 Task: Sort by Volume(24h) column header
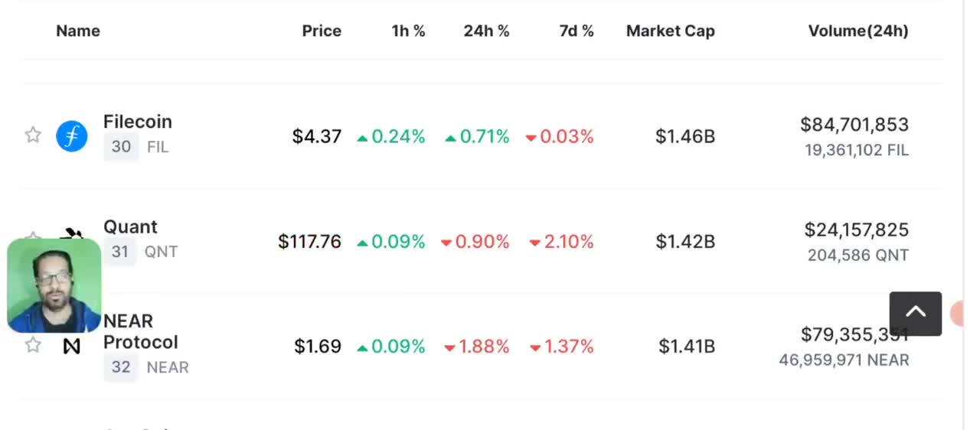tap(858, 31)
